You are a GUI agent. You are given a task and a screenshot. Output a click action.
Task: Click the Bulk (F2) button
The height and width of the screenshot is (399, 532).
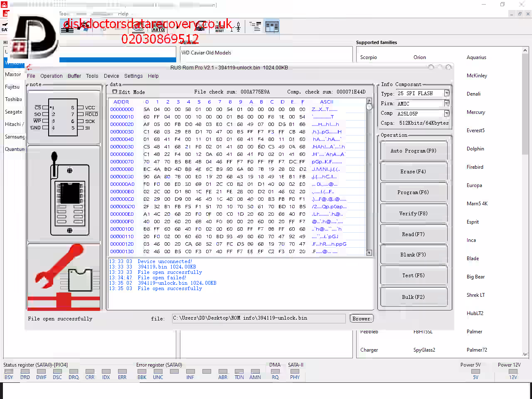pos(414,297)
